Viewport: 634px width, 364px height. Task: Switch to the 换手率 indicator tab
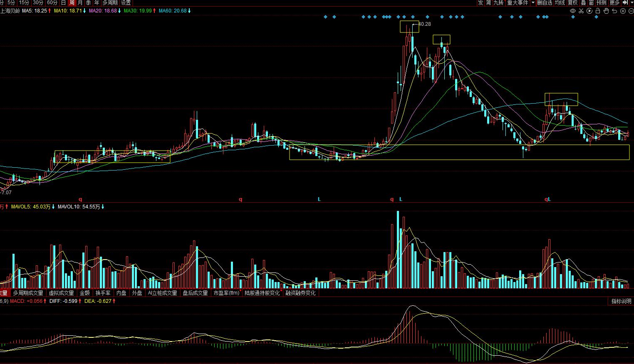103,293
